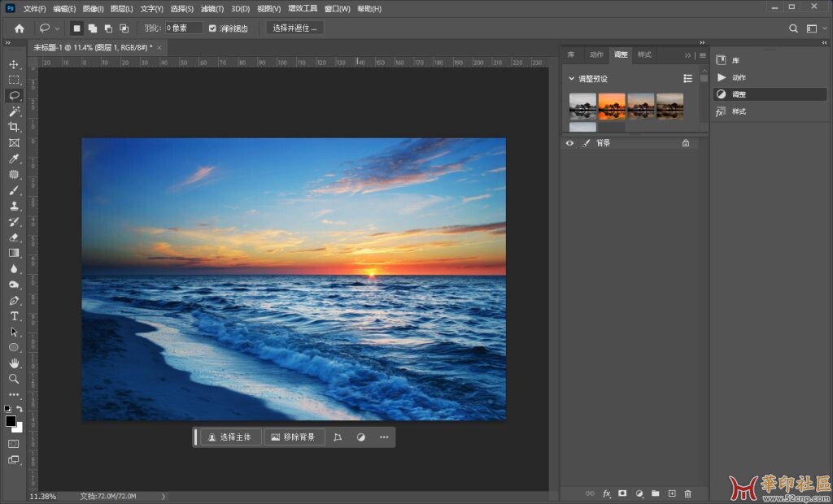Screen dimensions: 833x504
Task: Create new fill or adjustment layer
Action: coord(639,493)
